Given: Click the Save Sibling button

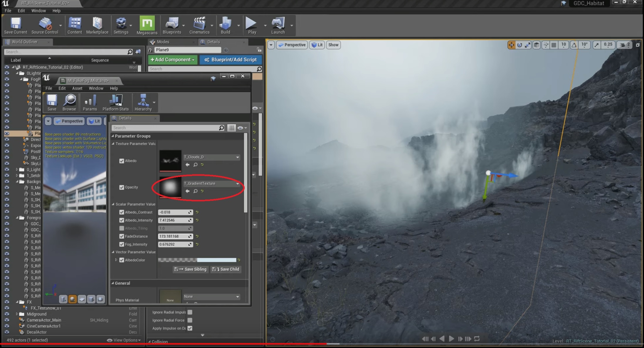Looking at the screenshot, I should [x=190, y=269].
